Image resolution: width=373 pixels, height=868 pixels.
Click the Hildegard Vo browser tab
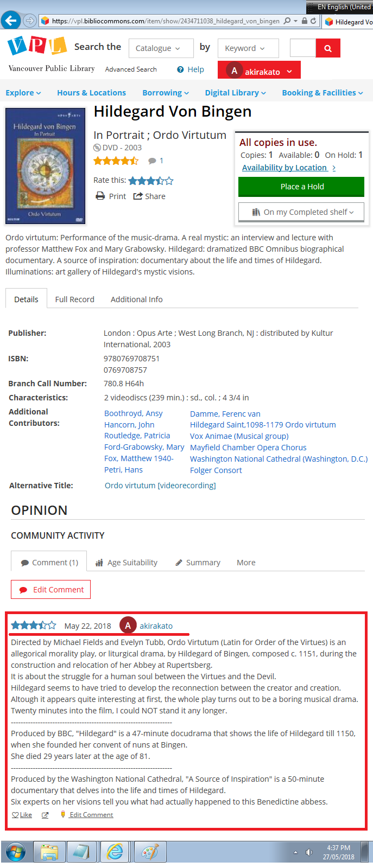point(349,22)
